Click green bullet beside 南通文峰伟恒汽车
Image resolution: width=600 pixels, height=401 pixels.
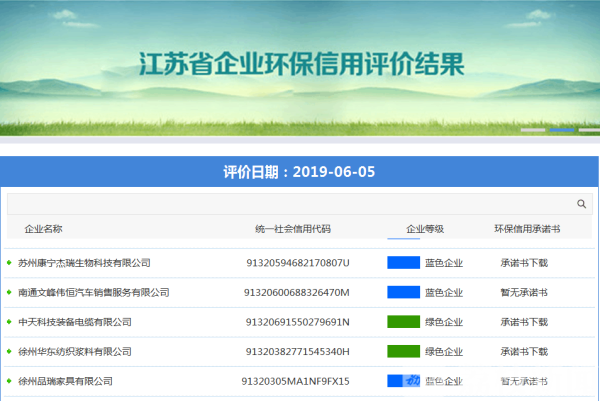pos(9,292)
